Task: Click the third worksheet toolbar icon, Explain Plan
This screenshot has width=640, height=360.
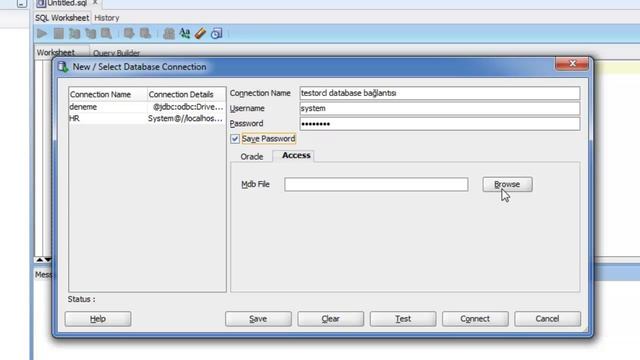Action: point(74,33)
